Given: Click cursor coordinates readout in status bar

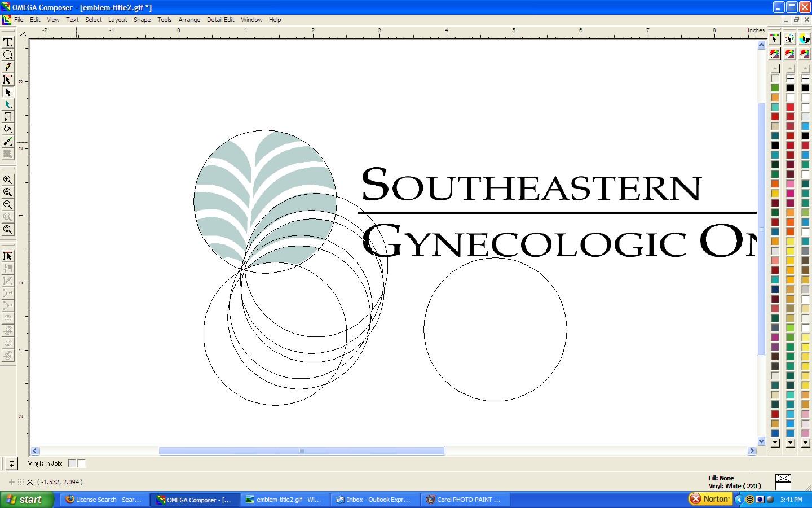Looking at the screenshot, I should click(x=60, y=482).
